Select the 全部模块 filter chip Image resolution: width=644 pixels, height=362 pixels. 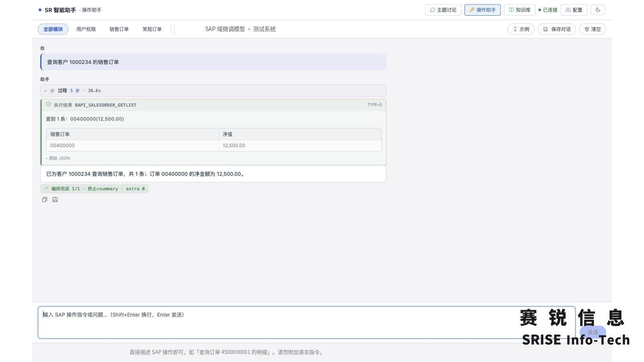[x=53, y=29]
